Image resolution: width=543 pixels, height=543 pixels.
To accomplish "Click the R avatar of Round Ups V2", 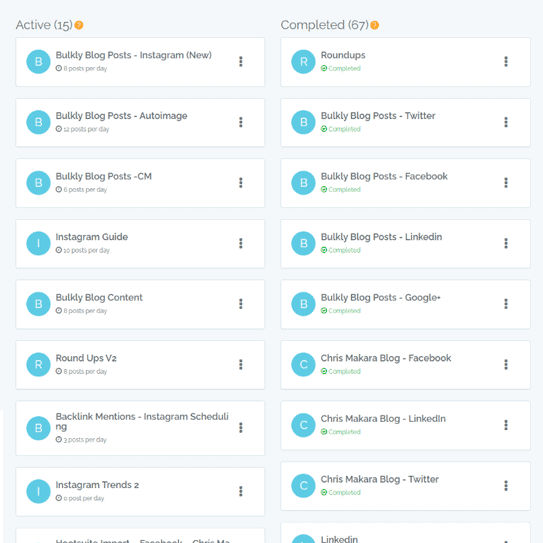I will coord(38,365).
